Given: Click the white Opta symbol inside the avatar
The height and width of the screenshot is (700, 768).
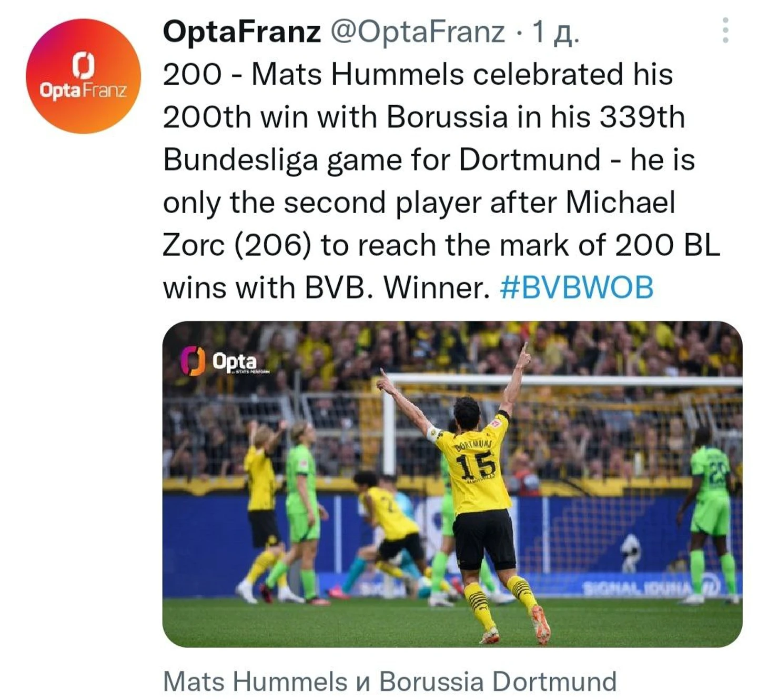Looking at the screenshot, I should [83, 64].
